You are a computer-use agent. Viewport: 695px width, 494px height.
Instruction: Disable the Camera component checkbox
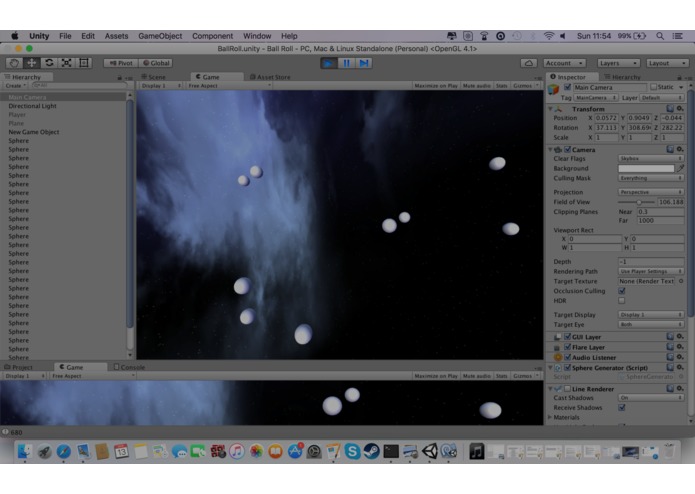point(567,149)
